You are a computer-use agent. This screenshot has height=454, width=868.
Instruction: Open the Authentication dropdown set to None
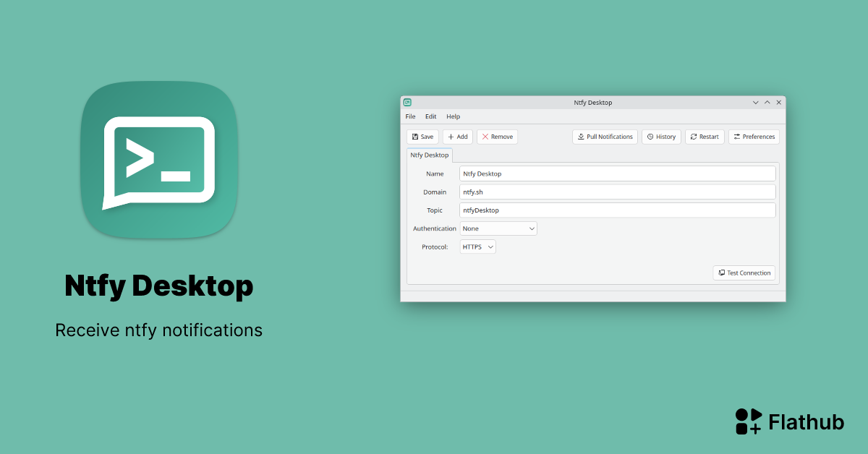[498, 228]
